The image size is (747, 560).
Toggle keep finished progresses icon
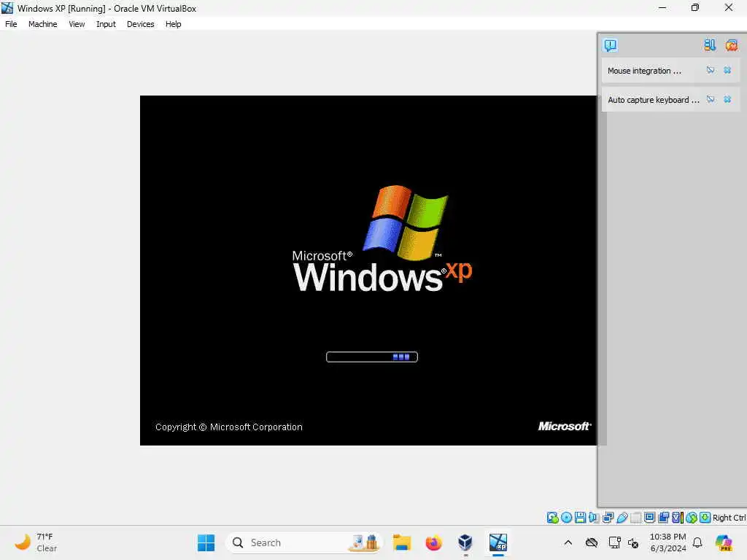(x=710, y=45)
